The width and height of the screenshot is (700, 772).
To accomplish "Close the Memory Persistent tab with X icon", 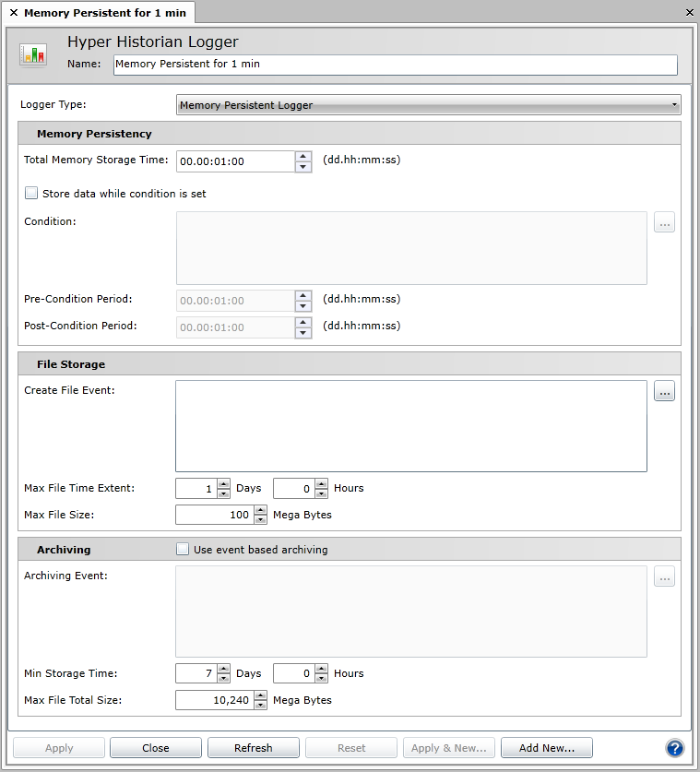I will click(x=14, y=13).
